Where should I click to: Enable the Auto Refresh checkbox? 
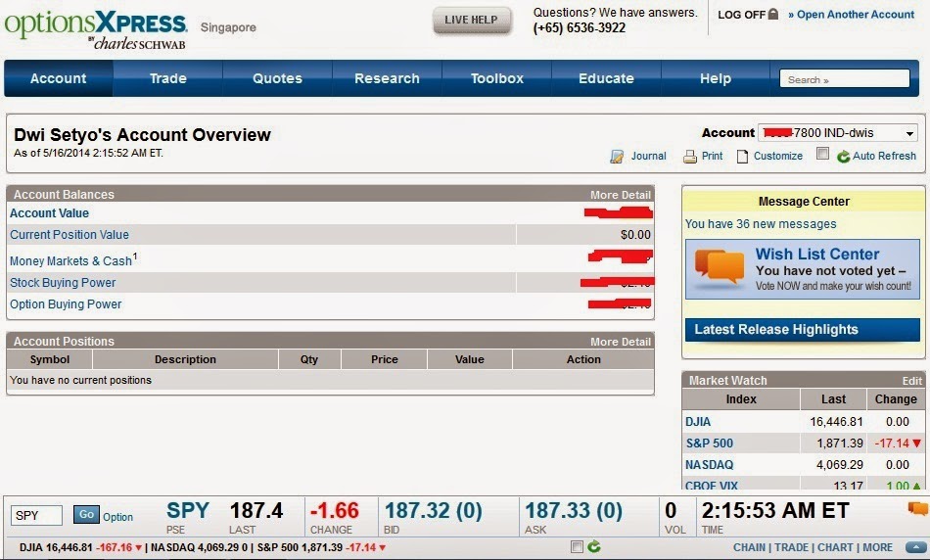point(822,154)
